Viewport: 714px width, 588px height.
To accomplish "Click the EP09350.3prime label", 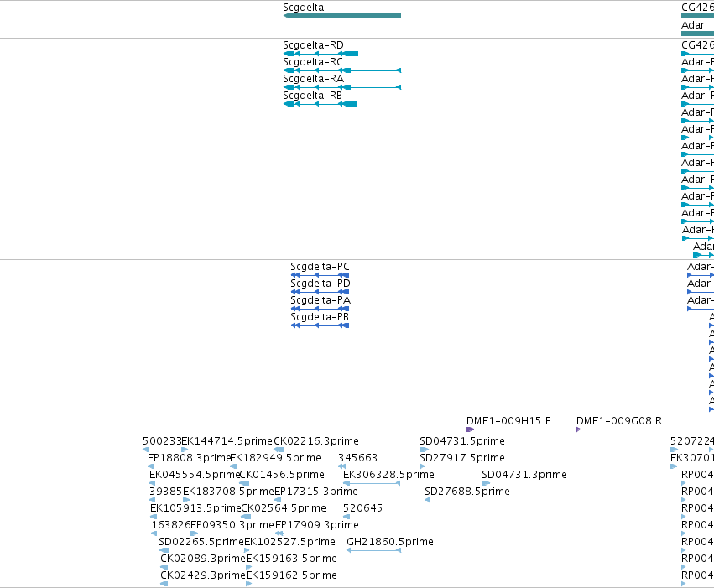I will 232,525.
